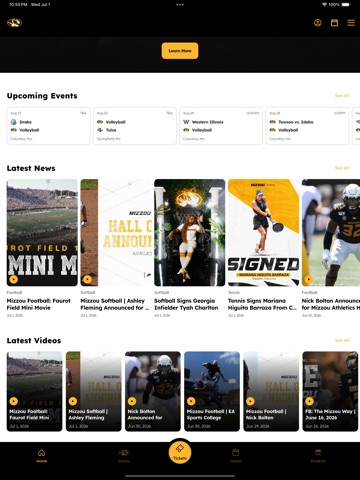Play the Nick Bolton news card video

pos(309,279)
